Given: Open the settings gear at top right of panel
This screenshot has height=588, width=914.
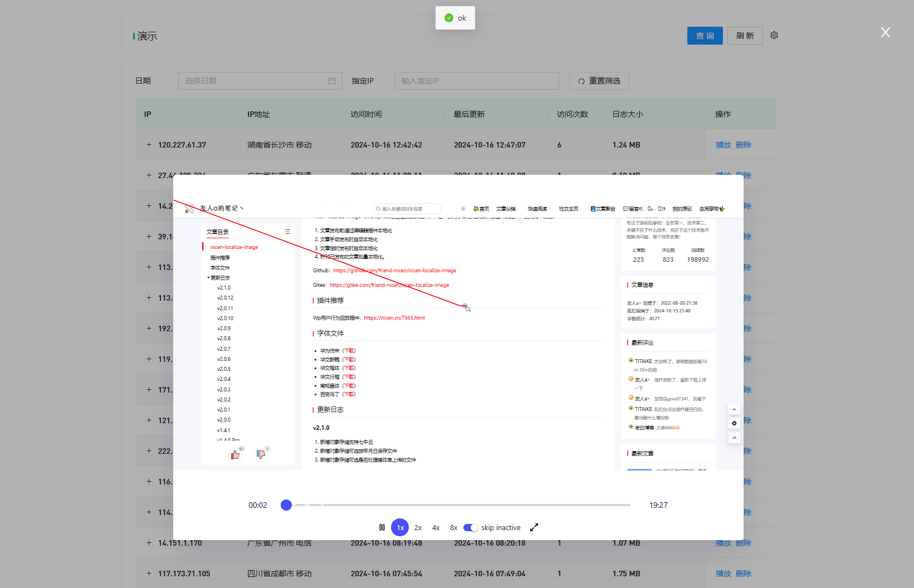Looking at the screenshot, I should (774, 35).
